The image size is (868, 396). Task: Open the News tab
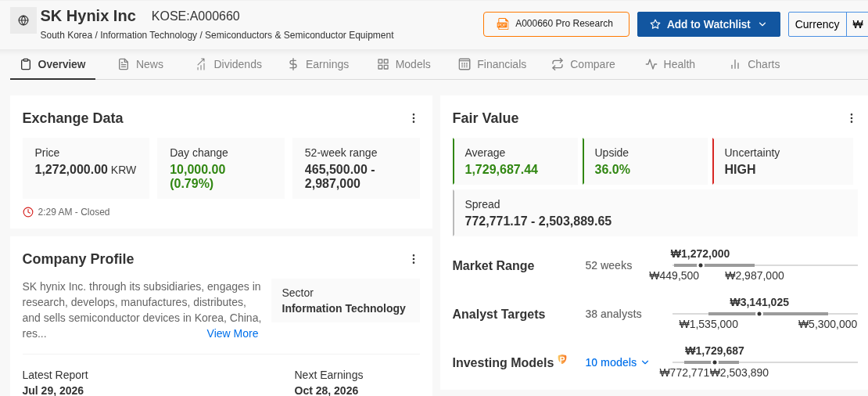tap(141, 64)
